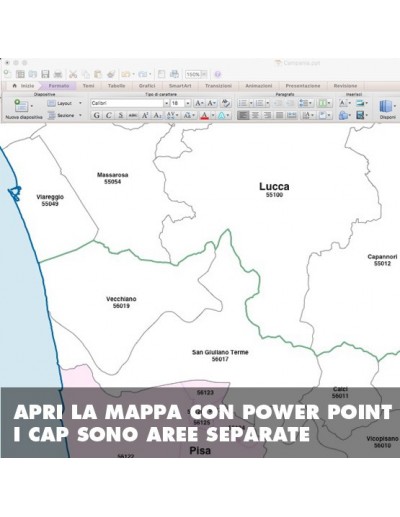Apply superscript A² formatting
Viewport: 400px width, 517px height.
(145, 115)
